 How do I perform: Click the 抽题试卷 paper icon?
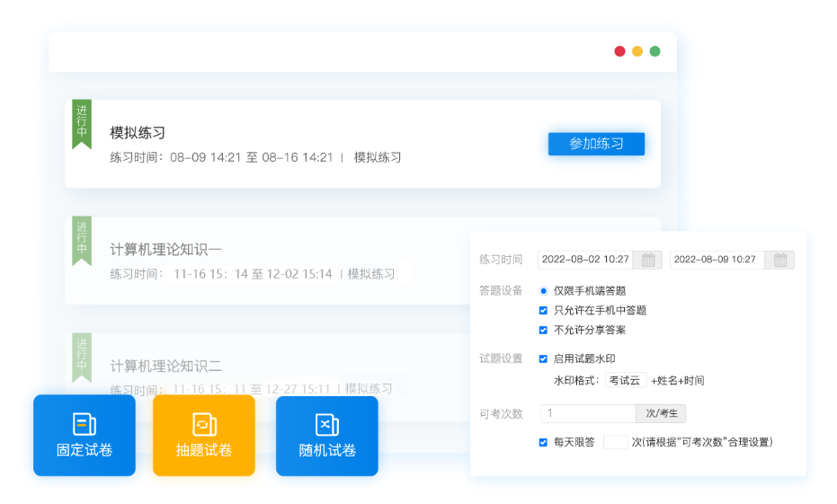point(204,424)
